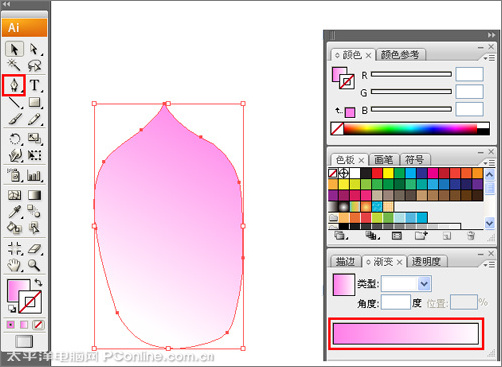Image resolution: width=502 pixels, height=367 pixels.
Task: Select the Selection (black arrow) tool
Action: pos(14,49)
